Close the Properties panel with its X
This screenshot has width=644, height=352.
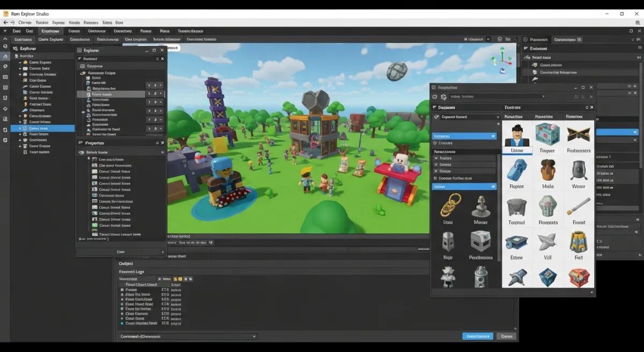(x=163, y=143)
